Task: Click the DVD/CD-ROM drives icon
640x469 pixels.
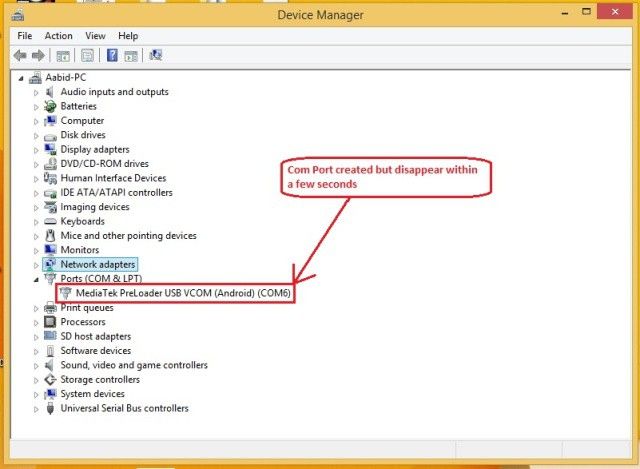Action: (x=50, y=164)
